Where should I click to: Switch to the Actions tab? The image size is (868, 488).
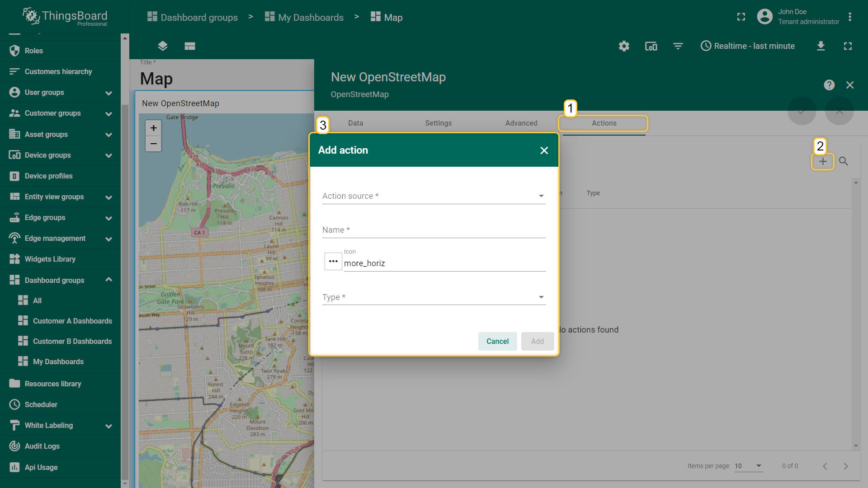[x=604, y=123]
